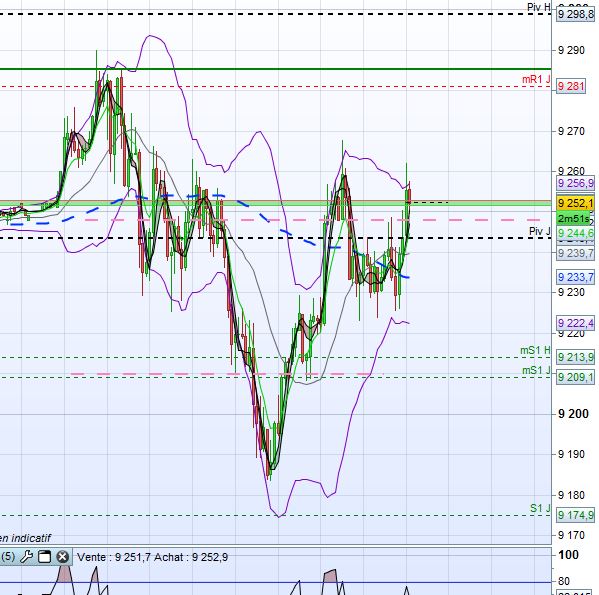Click the red mR1 J price tag 9 281
599x595 pixels.
(x=571, y=86)
